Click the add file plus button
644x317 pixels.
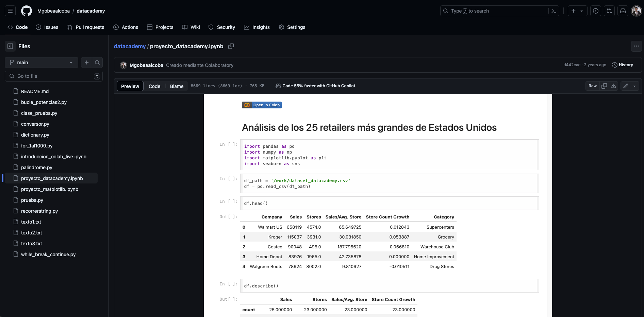[x=86, y=63]
